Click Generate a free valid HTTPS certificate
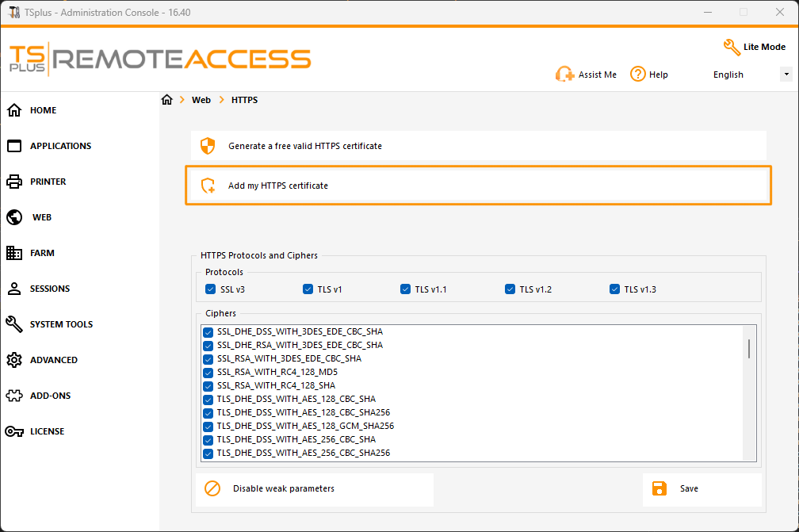 pyautogui.click(x=305, y=146)
